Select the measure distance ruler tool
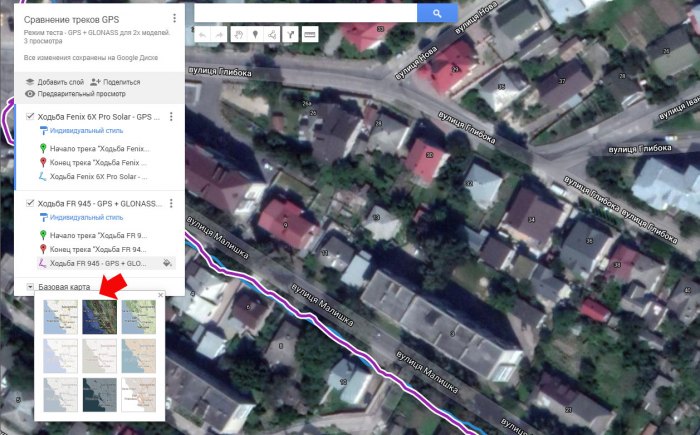Image resolution: width=700 pixels, height=435 pixels. pos(310,34)
